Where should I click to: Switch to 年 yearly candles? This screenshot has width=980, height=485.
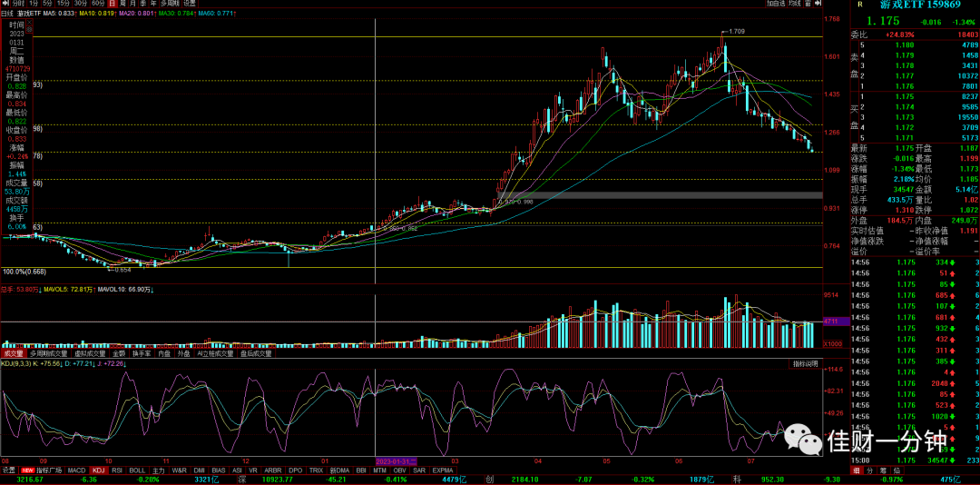pyautogui.click(x=153, y=3)
